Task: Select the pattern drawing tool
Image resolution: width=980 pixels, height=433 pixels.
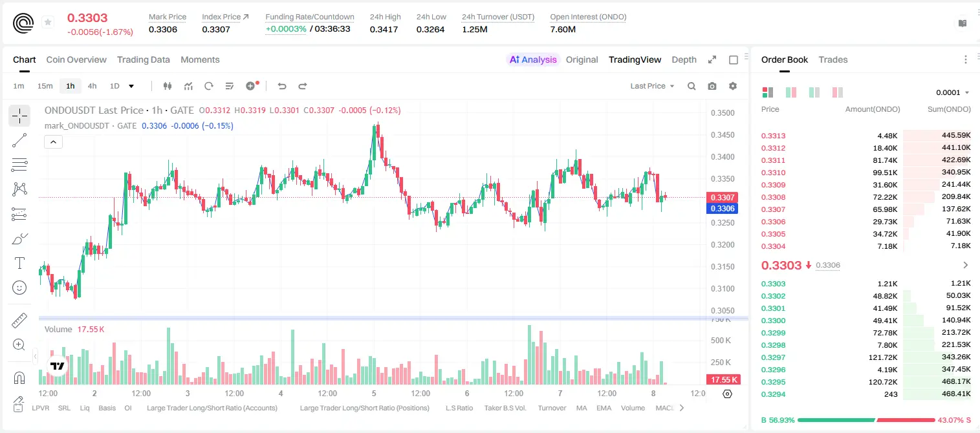Action: (19, 189)
